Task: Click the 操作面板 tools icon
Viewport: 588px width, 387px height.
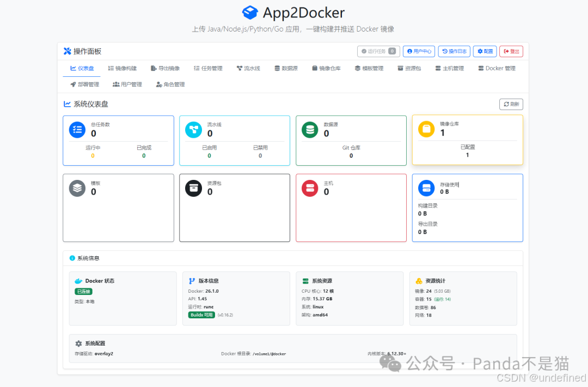Action: point(67,51)
